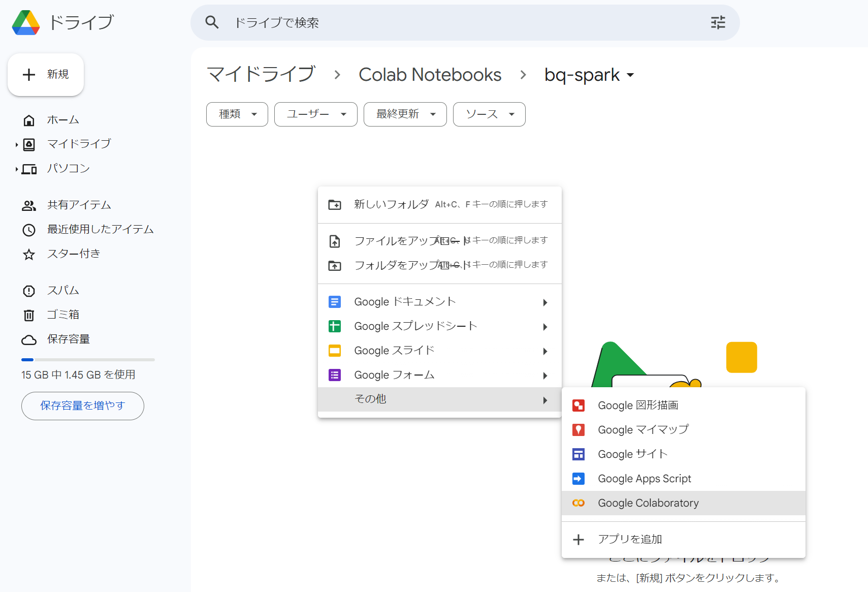Choose アプリを追加 in submenu
Screen dimensions: 868x592
pos(684,540)
